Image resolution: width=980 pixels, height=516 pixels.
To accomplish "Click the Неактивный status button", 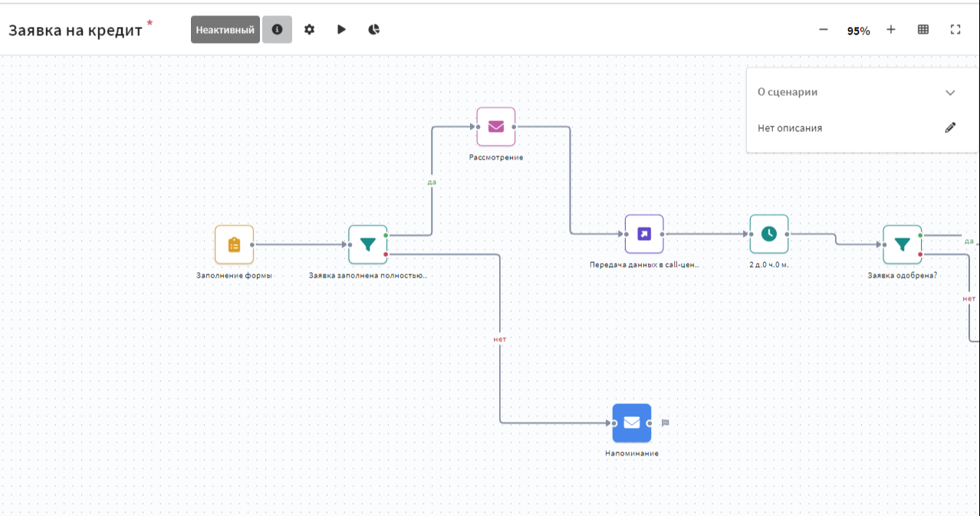I will pos(225,30).
